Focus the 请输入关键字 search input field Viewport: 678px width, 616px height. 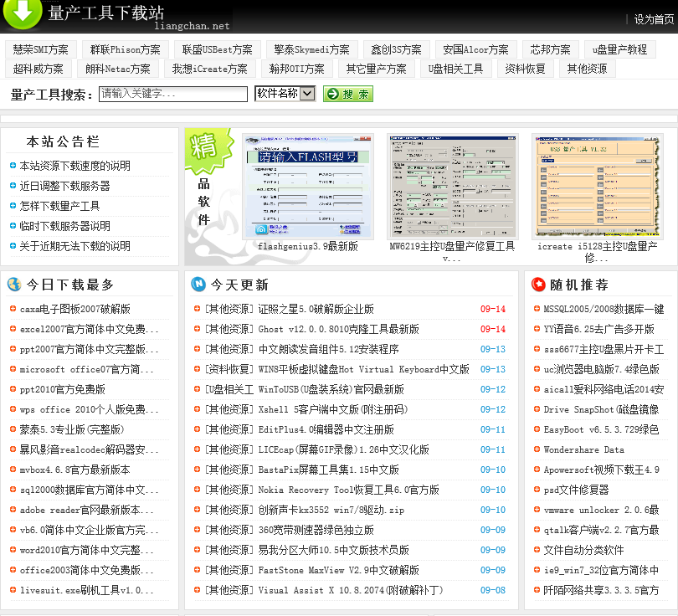tap(172, 94)
